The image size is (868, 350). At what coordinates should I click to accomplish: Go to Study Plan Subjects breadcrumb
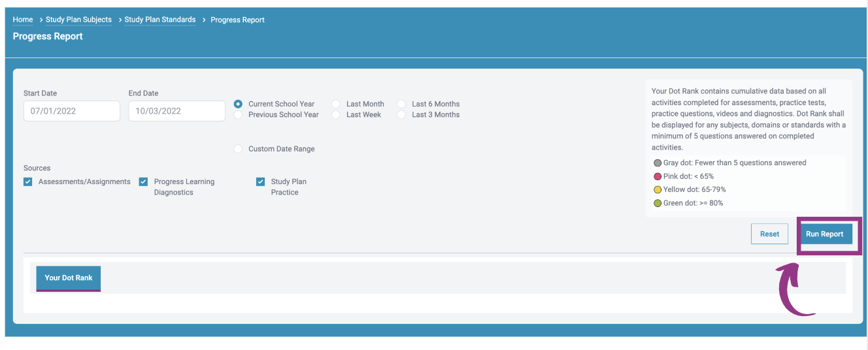click(78, 20)
